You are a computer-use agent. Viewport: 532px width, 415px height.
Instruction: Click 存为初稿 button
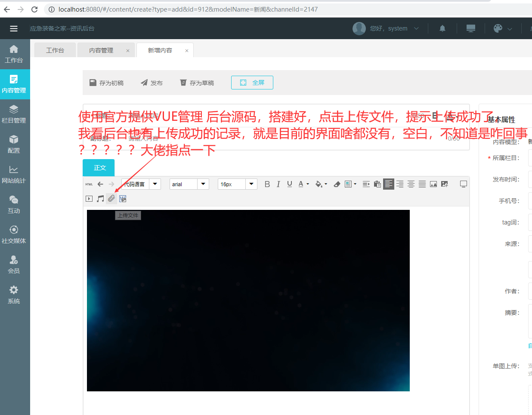click(106, 83)
